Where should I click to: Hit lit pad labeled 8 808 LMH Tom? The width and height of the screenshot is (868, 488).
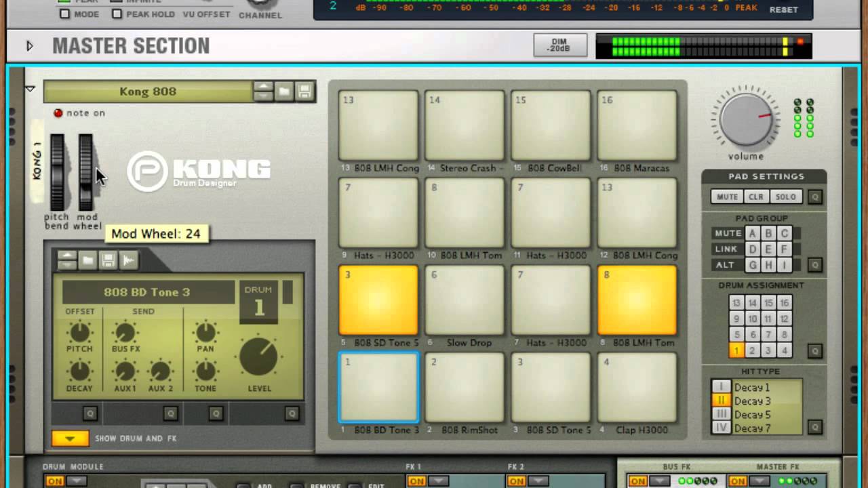pyautogui.click(x=637, y=300)
